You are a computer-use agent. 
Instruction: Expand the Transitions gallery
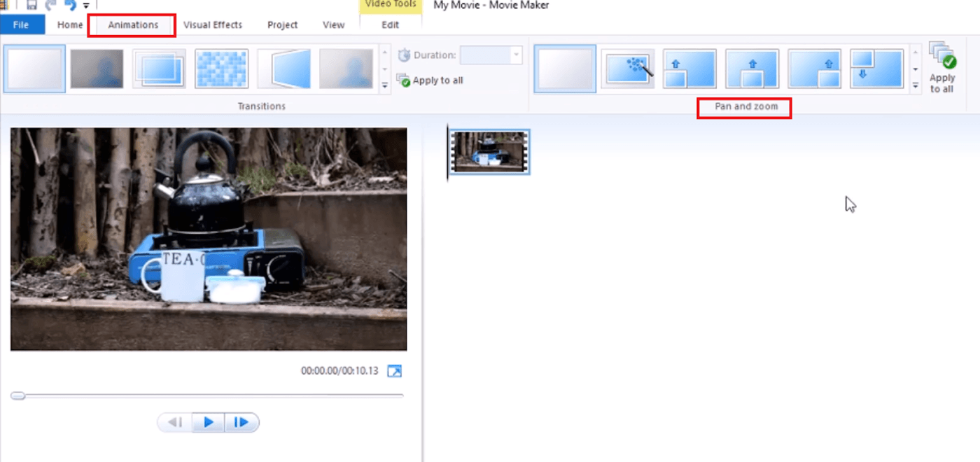pyautogui.click(x=386, y=85)
